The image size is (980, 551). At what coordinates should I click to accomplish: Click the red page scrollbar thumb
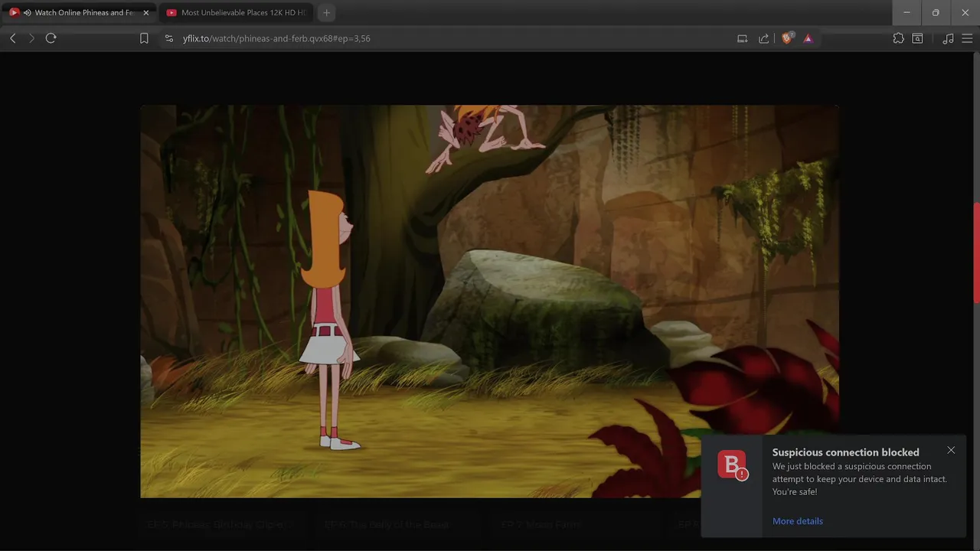coord(976,253)
